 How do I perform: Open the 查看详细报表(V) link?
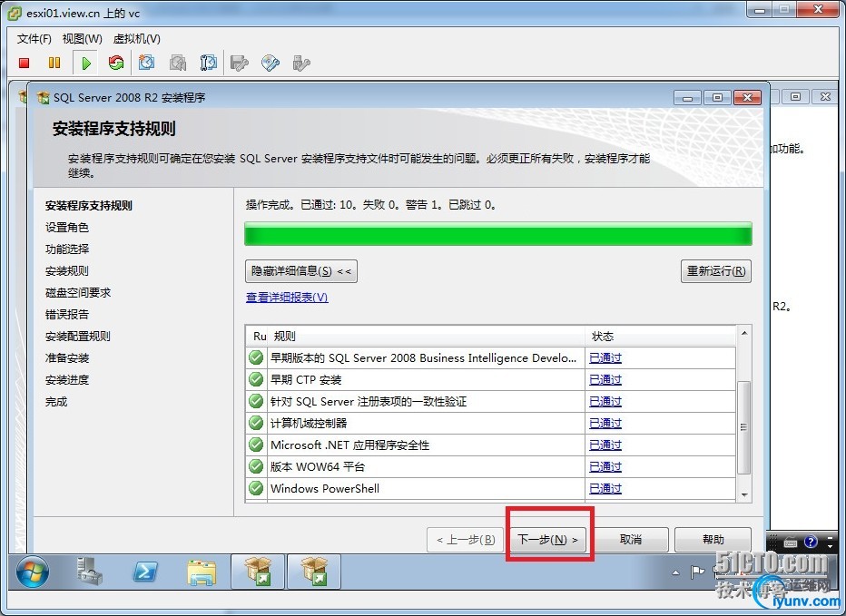coord(287,298)
